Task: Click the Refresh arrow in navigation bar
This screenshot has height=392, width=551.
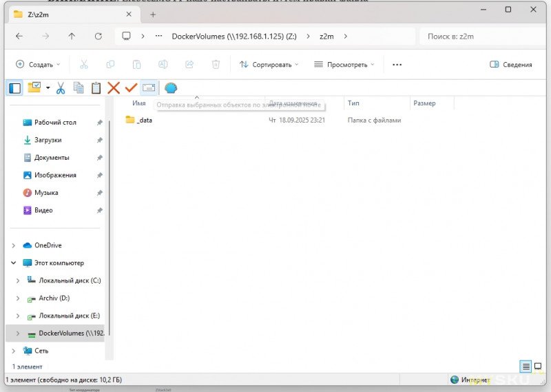Action: pos(98,37)
